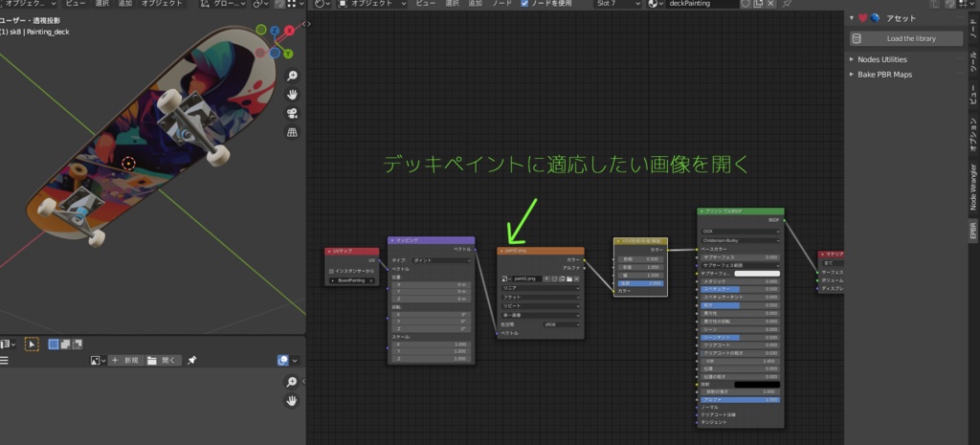
Task: Unlink deckPainting material with header X
Action: [770, 4]
